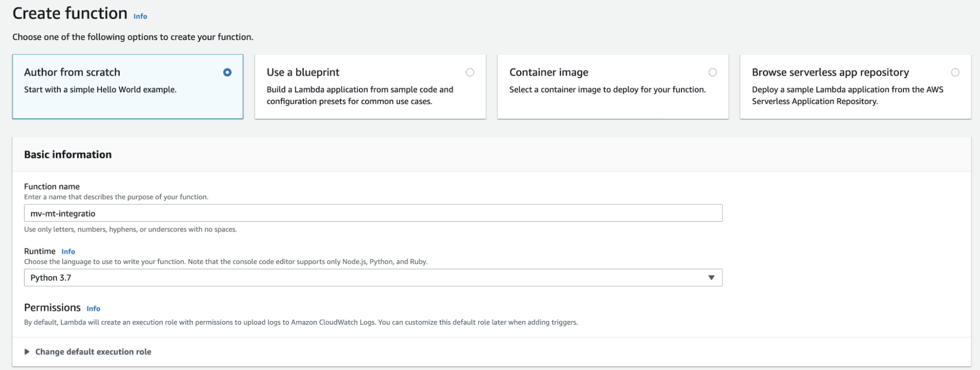980x370 pixels.
Task: Click the Create function page heading
Action: (70, 13)
